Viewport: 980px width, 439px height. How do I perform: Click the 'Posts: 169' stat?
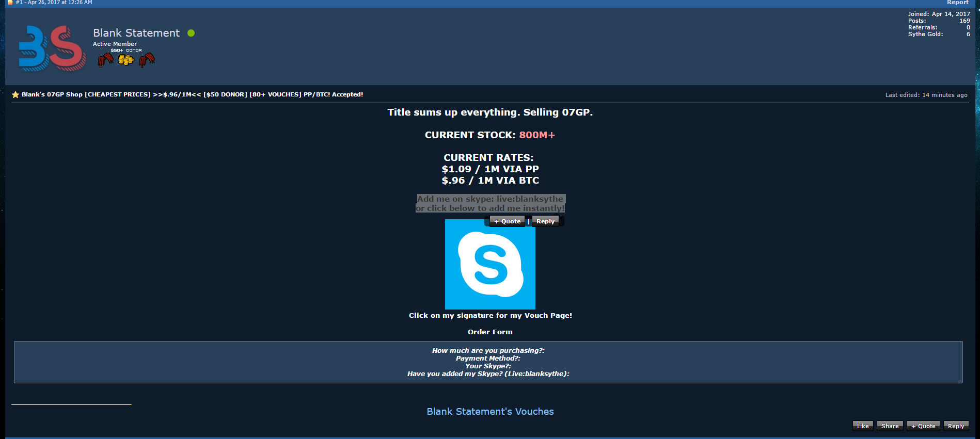pos(939,21)
